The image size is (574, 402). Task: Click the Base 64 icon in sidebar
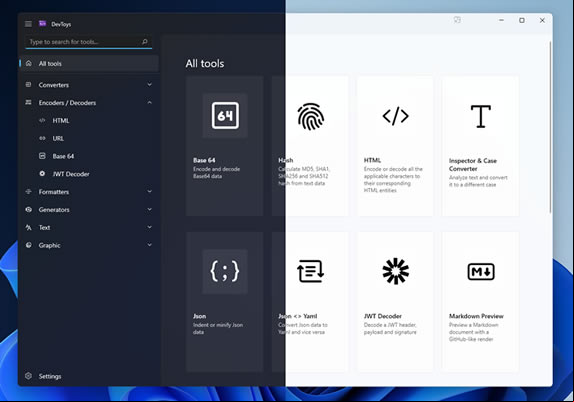pos(42,156)
